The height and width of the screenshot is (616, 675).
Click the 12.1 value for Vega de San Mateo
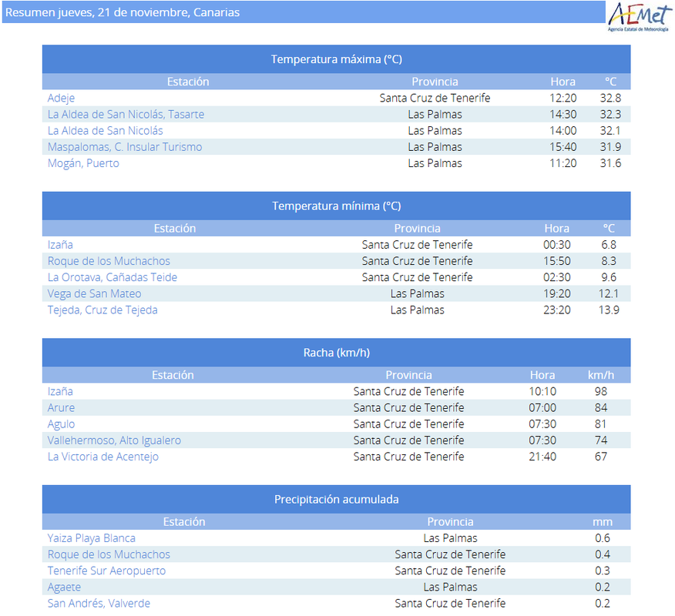[x=609, y=294]
